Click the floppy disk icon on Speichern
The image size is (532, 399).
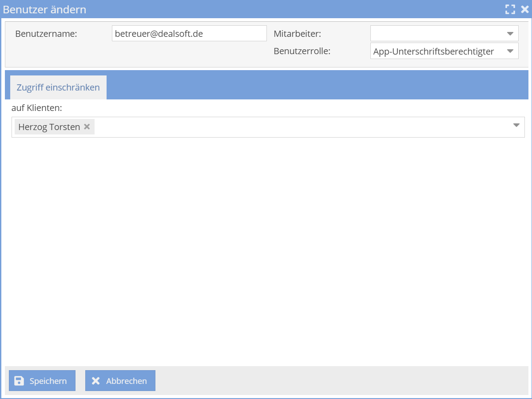point(19,381)
